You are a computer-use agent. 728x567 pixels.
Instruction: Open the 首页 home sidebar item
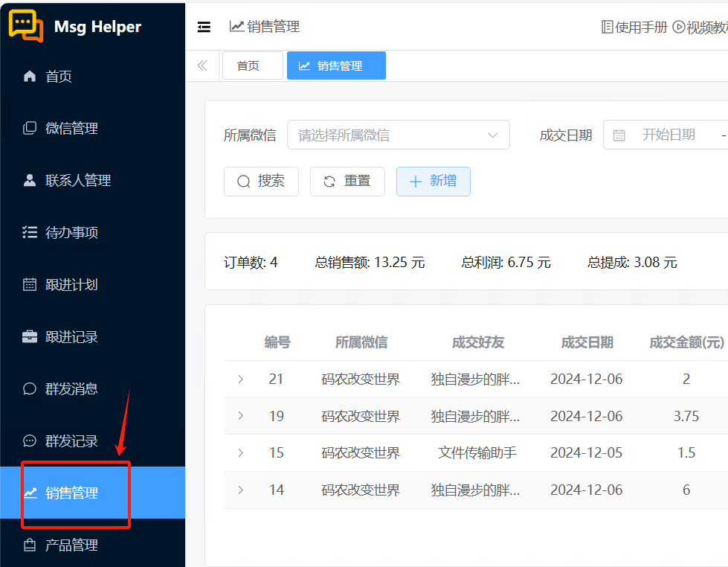pyautogui.click(x=92, y=76)
